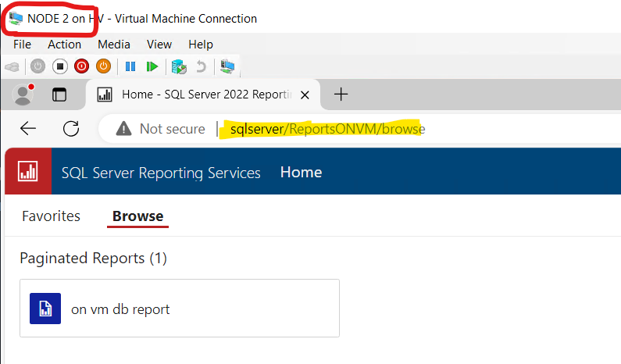The image size is (621, 364).
Task: Click the SQL Server Reporting Services title
Action: pos(161,173)
